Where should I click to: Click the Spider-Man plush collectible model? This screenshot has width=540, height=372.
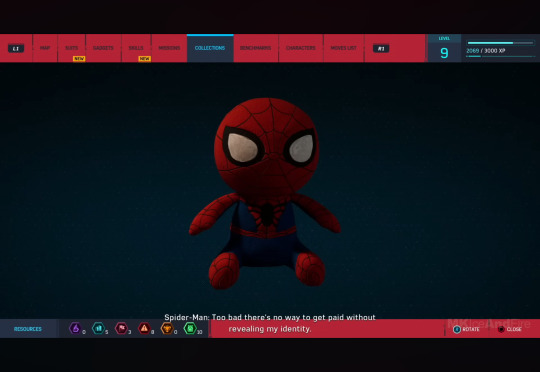coord(265,193)
